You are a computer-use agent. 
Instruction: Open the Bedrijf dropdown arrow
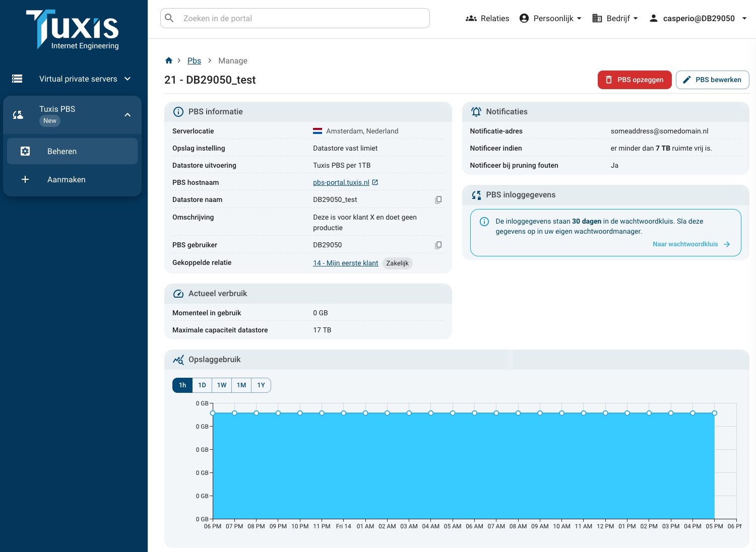point(636,19)
